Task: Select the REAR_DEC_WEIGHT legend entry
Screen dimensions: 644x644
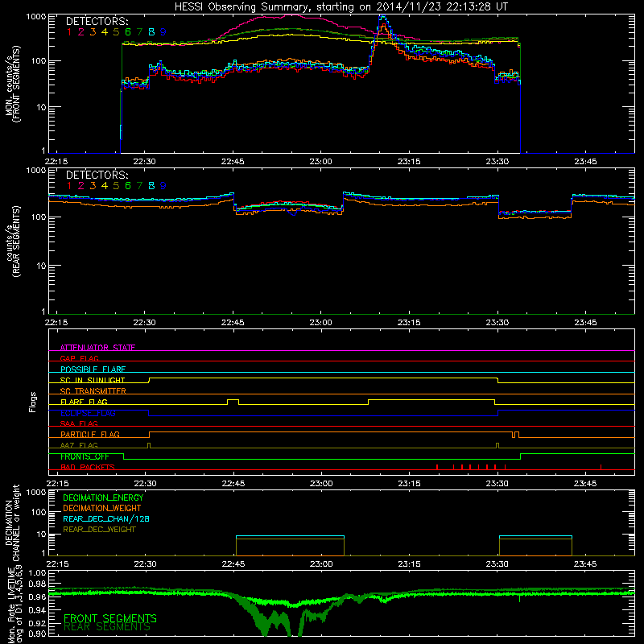Action: click(x=99, y=530)
